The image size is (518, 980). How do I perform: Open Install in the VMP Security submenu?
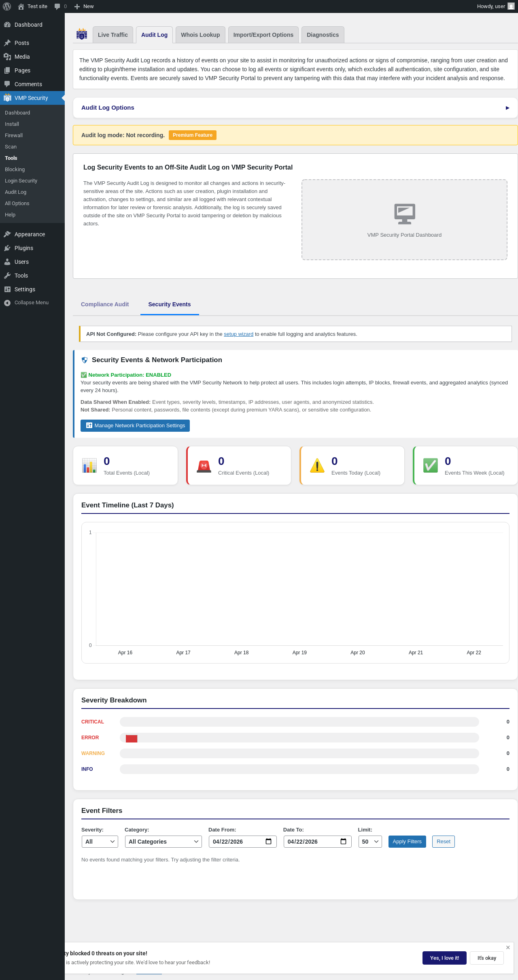click(12, 124)
